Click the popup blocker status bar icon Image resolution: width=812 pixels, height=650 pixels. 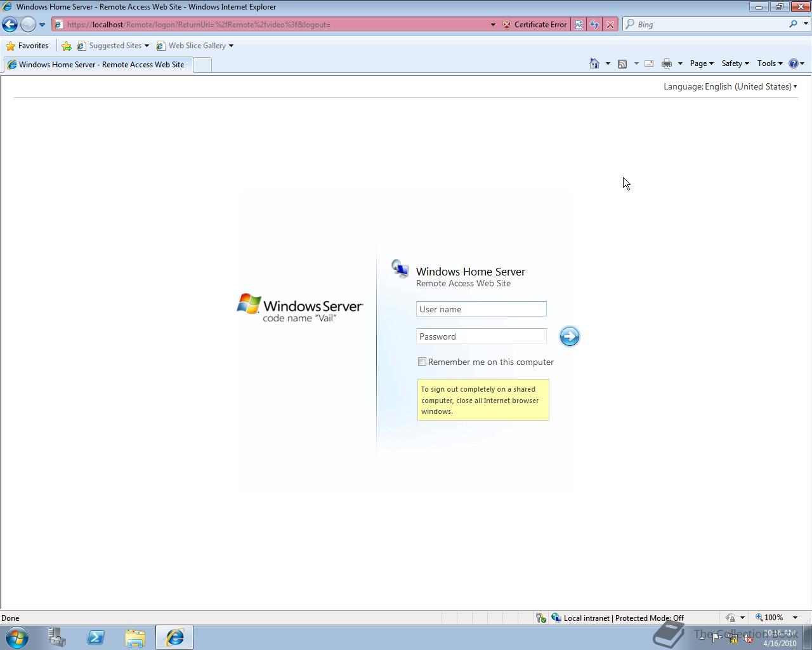540,618
